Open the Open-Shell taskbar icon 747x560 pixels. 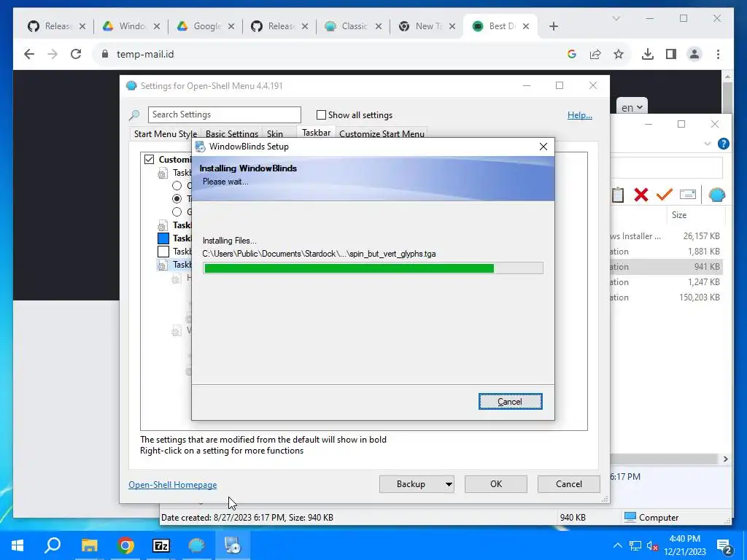[196, 545]
